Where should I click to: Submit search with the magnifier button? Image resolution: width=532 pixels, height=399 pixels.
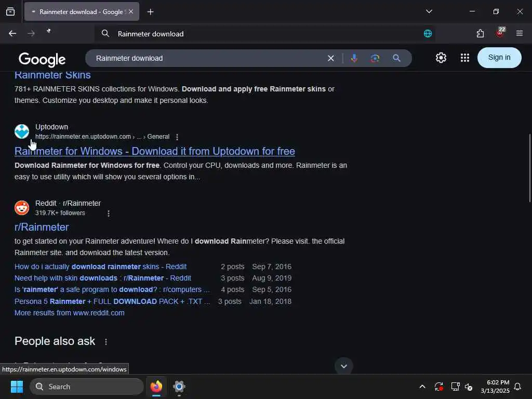pyautogui.click(x=396, y=58)
